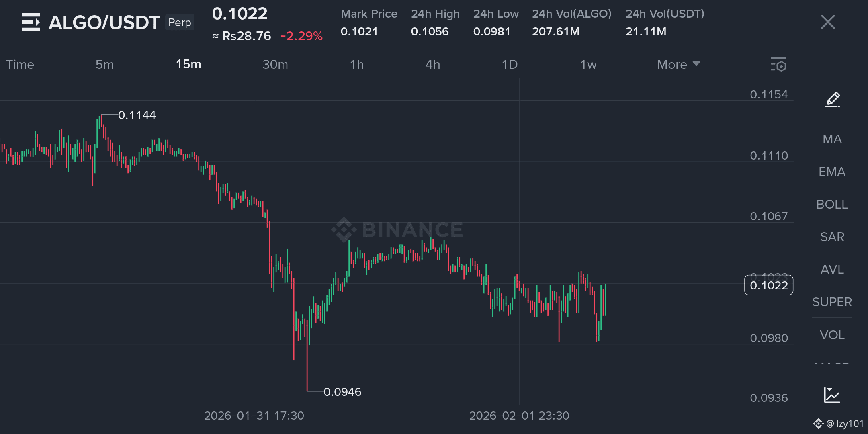Viewport: 868px width, 434px height.
Task: Click the Binance logo beside lzy101
Action: pyautogui.click(x=818, y=424)
